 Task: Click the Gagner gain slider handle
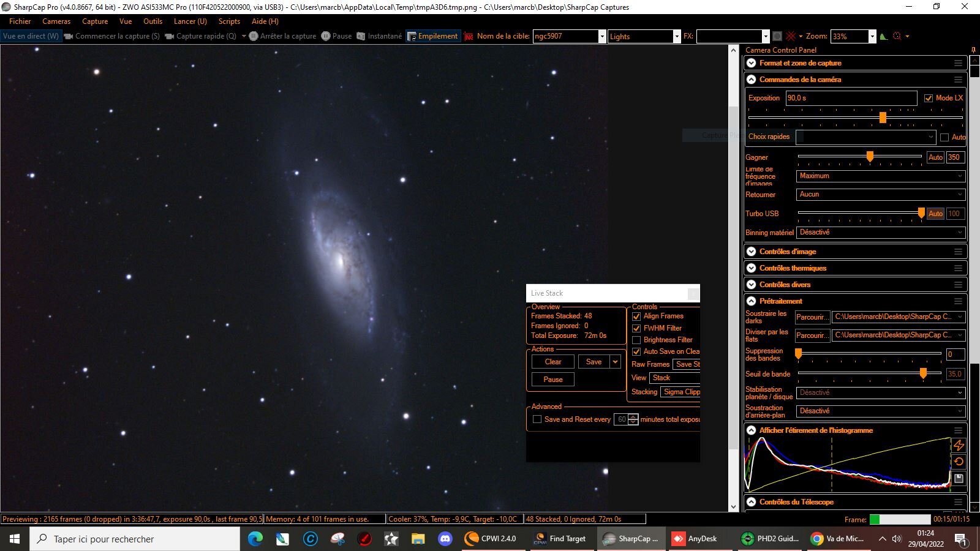pyautogui.click(x=870, y=157)
